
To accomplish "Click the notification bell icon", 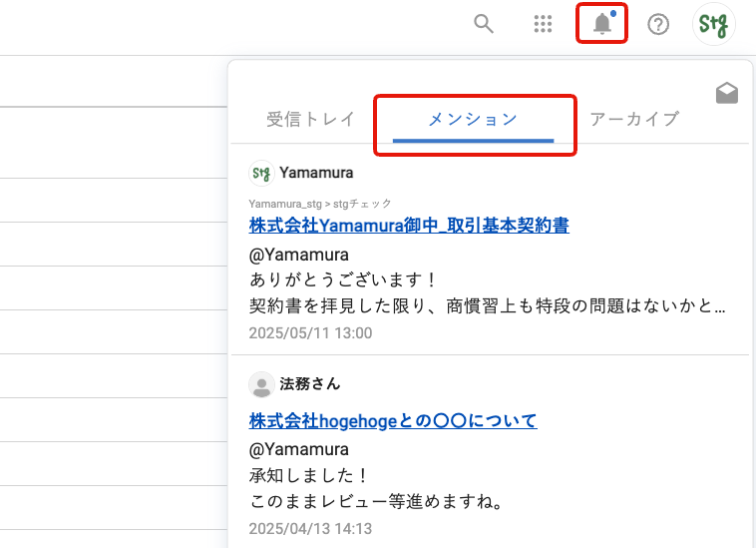I will (602, 23).
